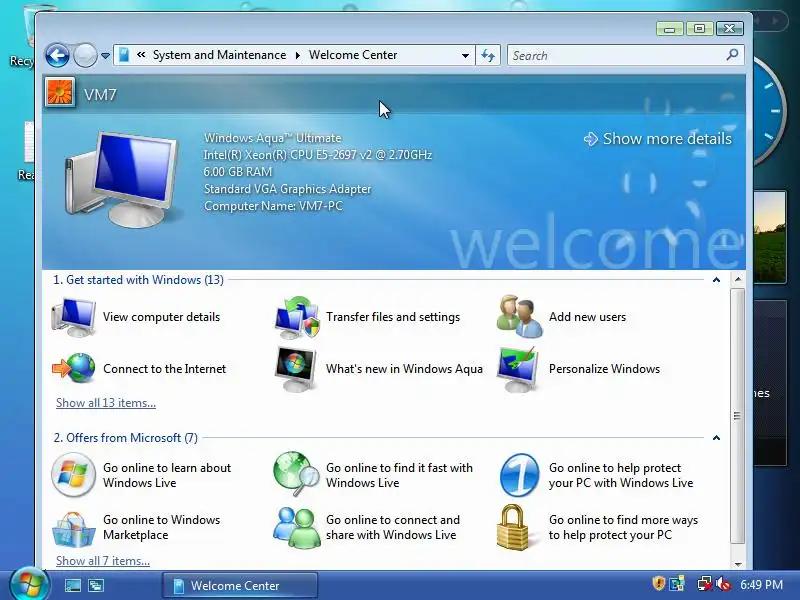The width and height of the screenshot is (800, 600).
Task: Click the magnifier search icon
Action: (x=732, y=55)
